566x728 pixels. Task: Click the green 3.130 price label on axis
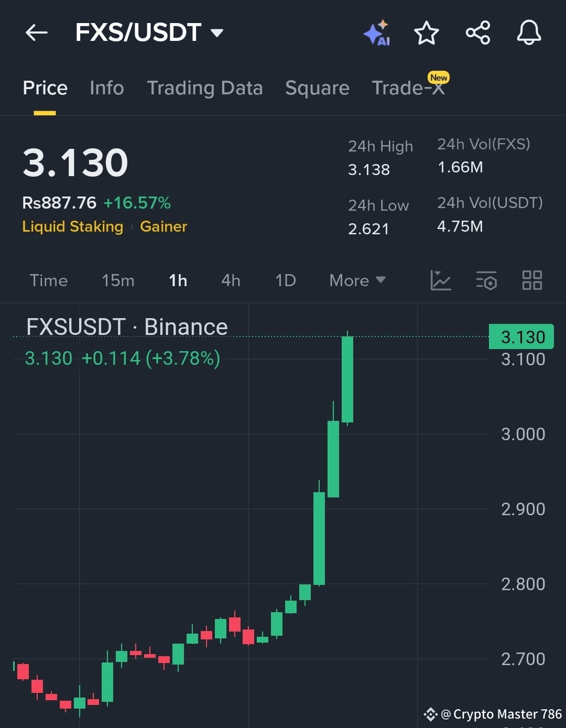(x=521, y=336)
